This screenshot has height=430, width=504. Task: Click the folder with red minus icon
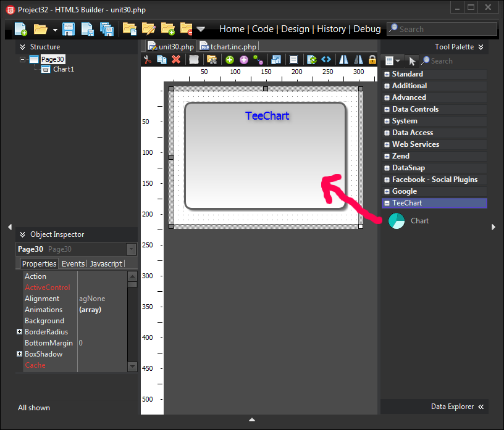186,29
